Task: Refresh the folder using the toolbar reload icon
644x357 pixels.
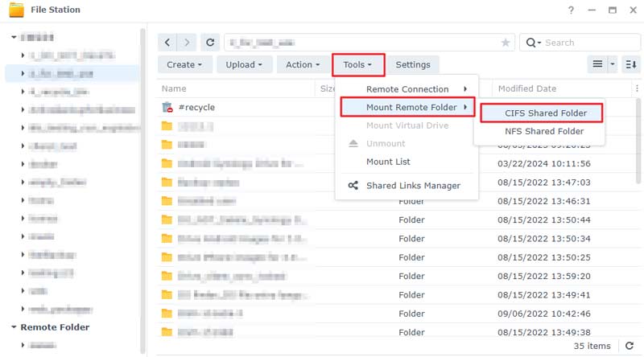Action: coord(210,43)
